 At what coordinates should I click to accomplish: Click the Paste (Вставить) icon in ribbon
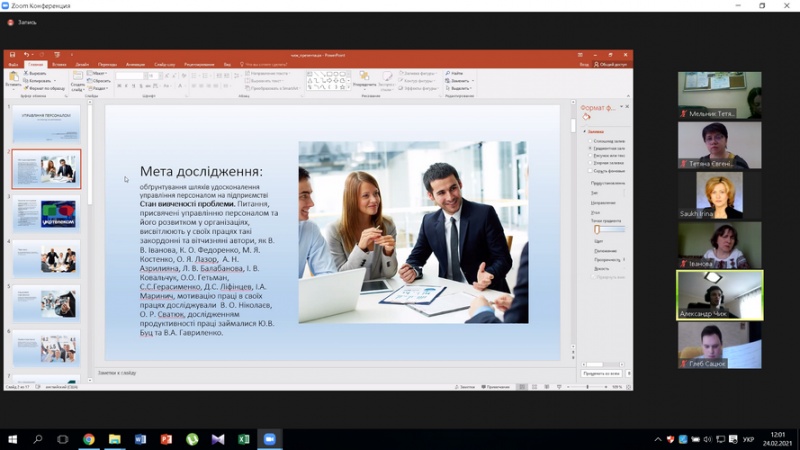pos(14,77)
